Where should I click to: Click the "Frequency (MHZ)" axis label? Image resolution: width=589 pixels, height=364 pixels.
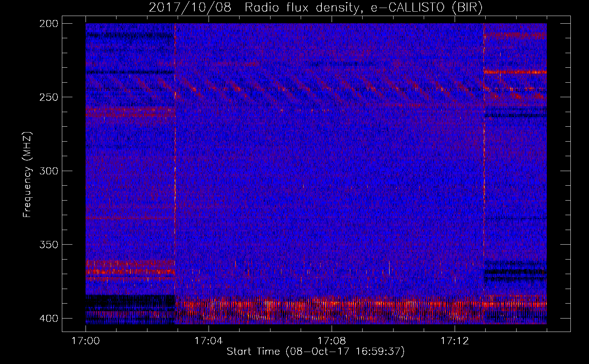tap(27, 175)
